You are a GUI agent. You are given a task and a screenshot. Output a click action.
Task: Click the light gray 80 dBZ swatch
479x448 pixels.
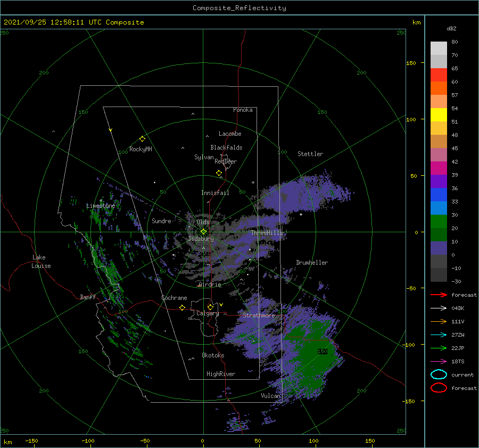(x=439, y=48)
